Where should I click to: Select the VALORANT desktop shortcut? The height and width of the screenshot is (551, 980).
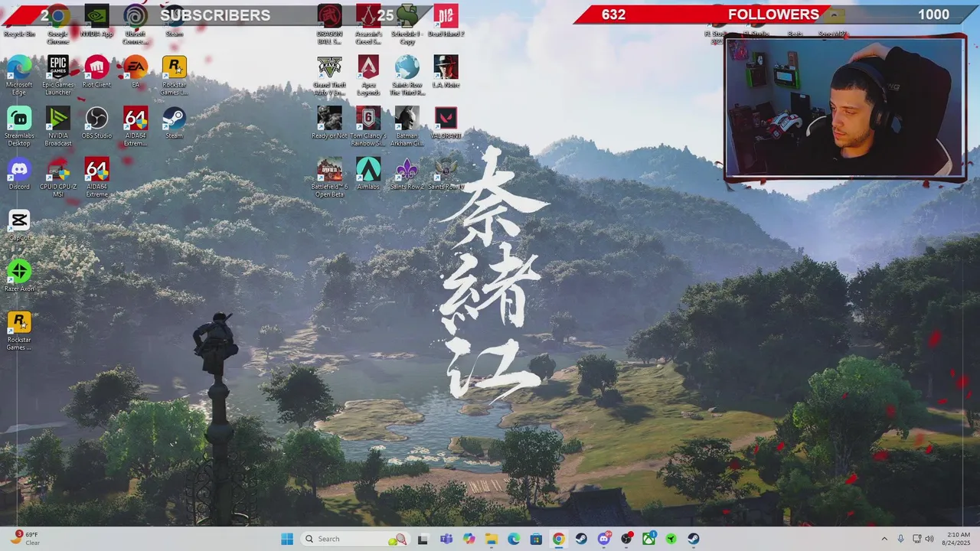tap(446, 123)
